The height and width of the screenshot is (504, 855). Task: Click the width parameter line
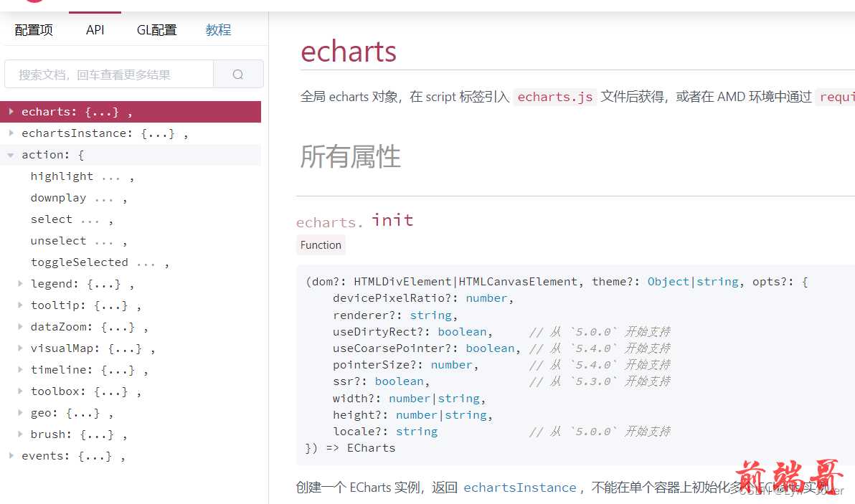(x=409, y=399)
